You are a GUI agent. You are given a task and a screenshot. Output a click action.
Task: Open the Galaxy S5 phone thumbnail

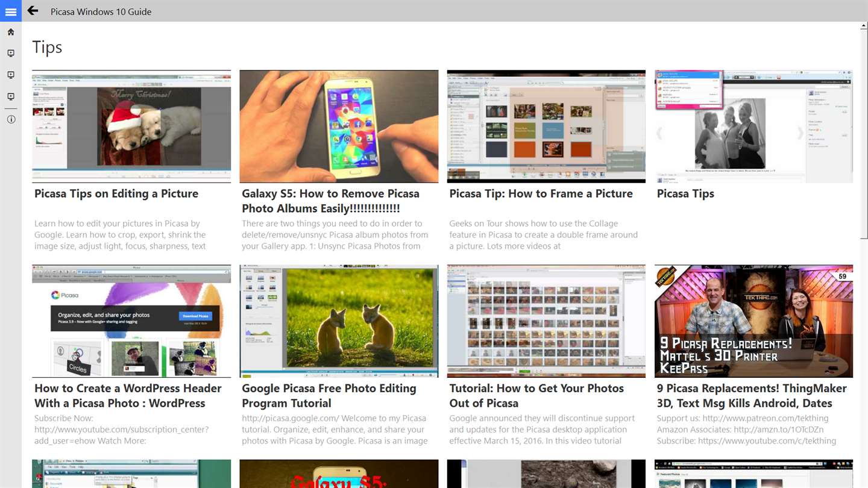click(x=339, y=127)
